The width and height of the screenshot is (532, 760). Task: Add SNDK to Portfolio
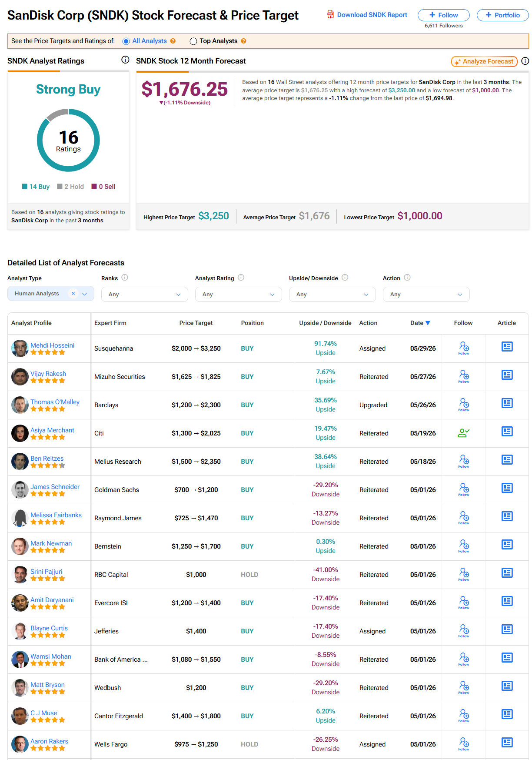[502, 15]
